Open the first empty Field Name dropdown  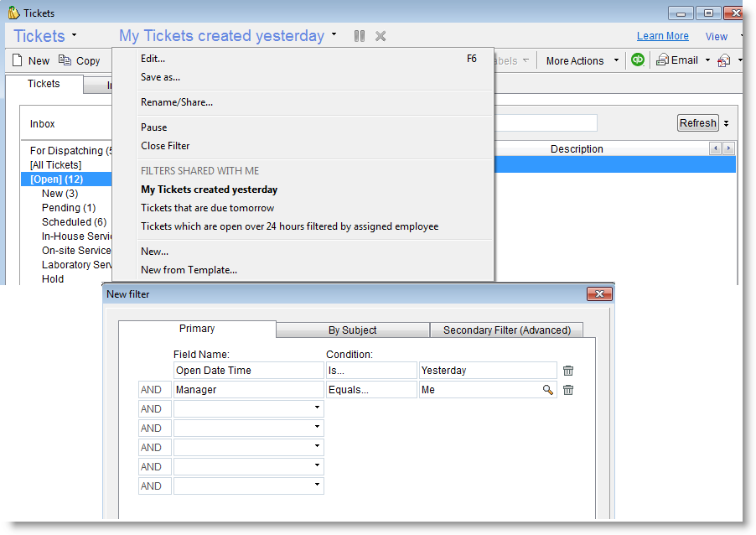tap(317, 408)
